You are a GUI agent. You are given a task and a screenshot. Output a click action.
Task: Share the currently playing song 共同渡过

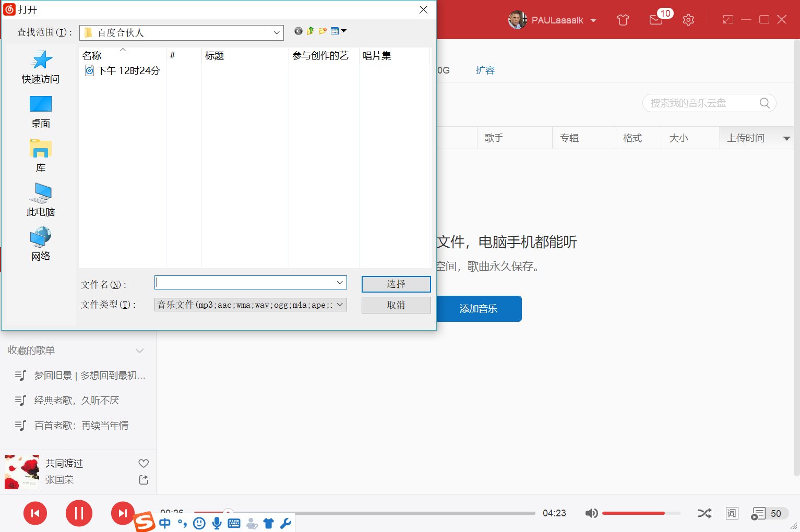pyautogui.click(x=143, y=480)
